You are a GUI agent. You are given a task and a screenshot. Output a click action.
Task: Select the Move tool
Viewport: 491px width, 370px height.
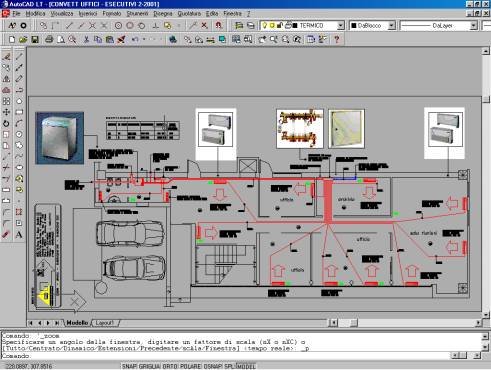6,112
